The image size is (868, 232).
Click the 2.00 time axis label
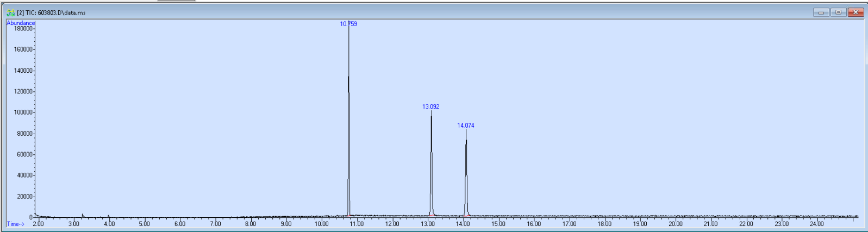38,224
